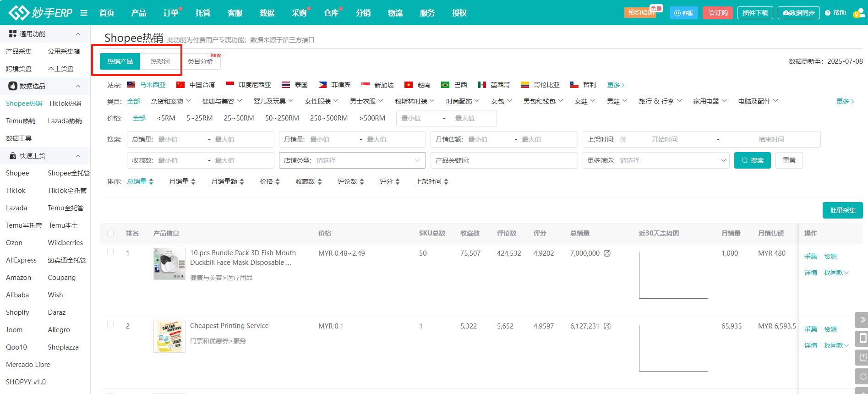Click the 帮助 help icon

tap(828, 13)
